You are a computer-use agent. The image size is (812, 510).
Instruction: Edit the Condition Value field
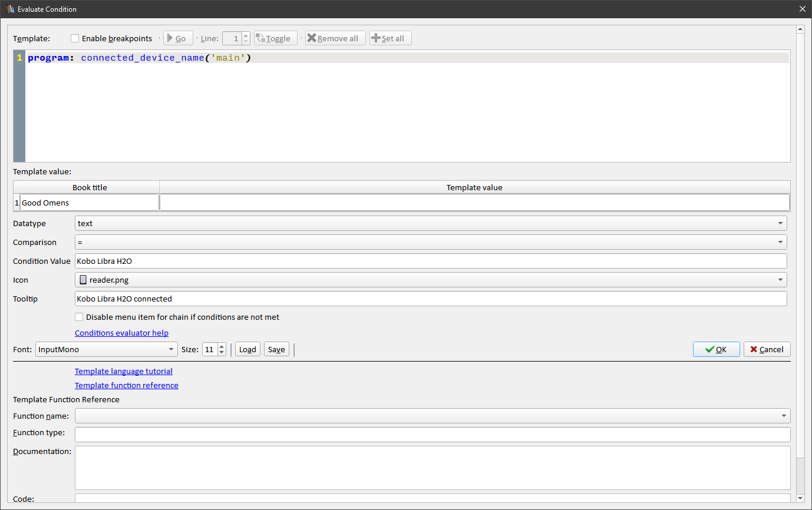point(431,261)
